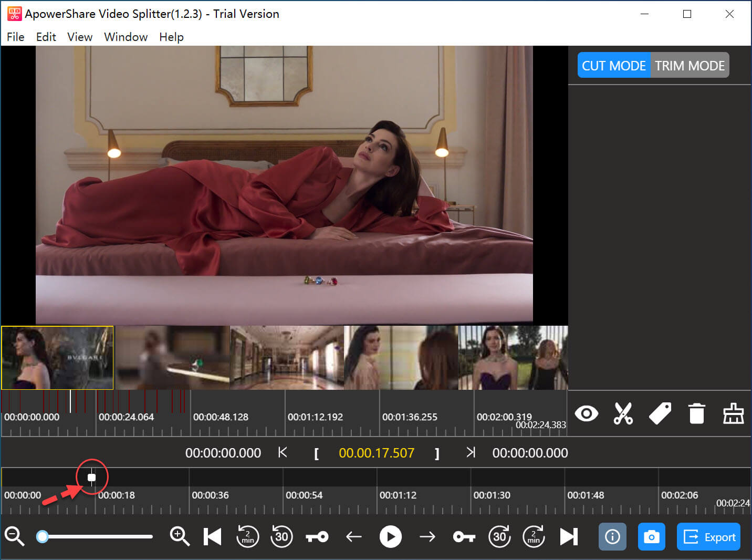Click the white playhead marker on timeline
The width and height of the screenshot is (752, 560).
coord(92,478)
